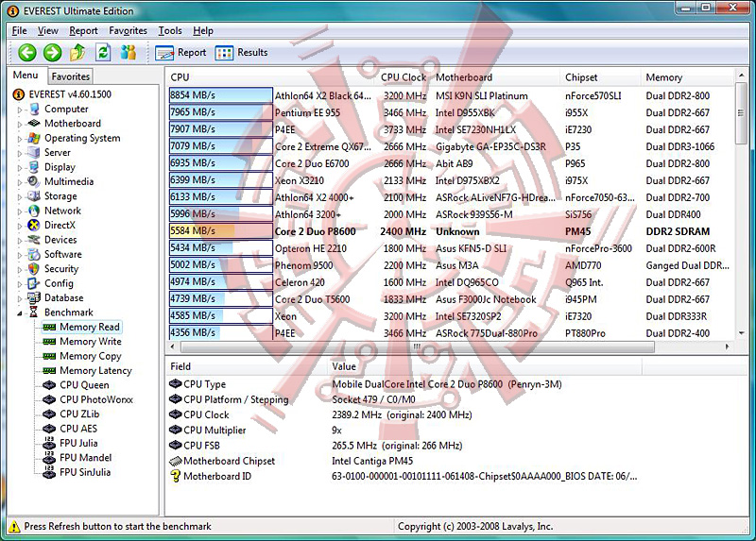Click the Report toolbar button
This screenshot has width=756, height=541.
coord(180,53)
